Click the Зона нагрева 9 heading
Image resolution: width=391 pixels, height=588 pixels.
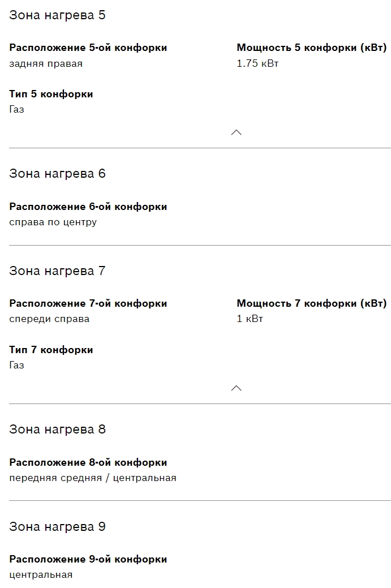(57, 527)
